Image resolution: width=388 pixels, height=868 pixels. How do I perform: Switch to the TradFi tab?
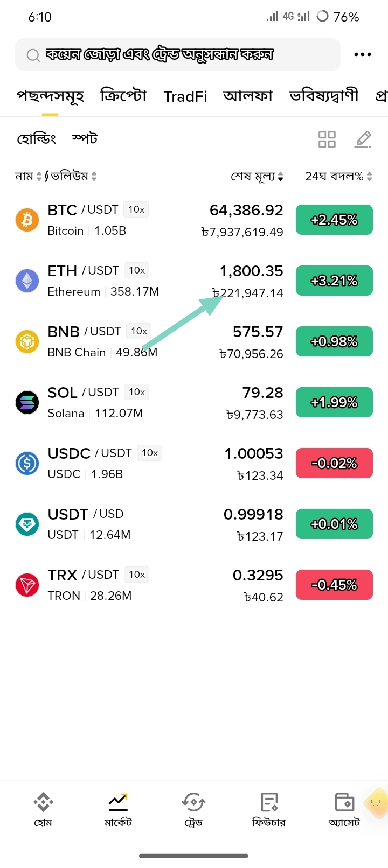[185, 96]
